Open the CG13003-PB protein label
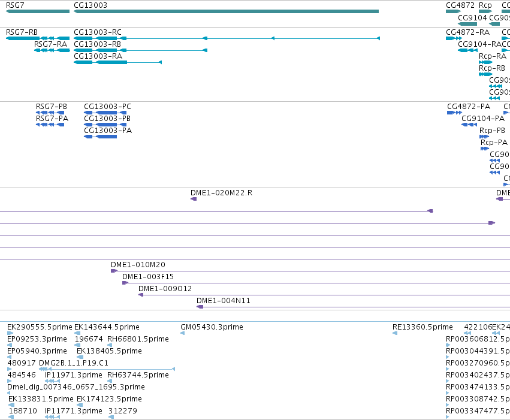The width and height of the screenshot is (510, 420). (107, 119)
